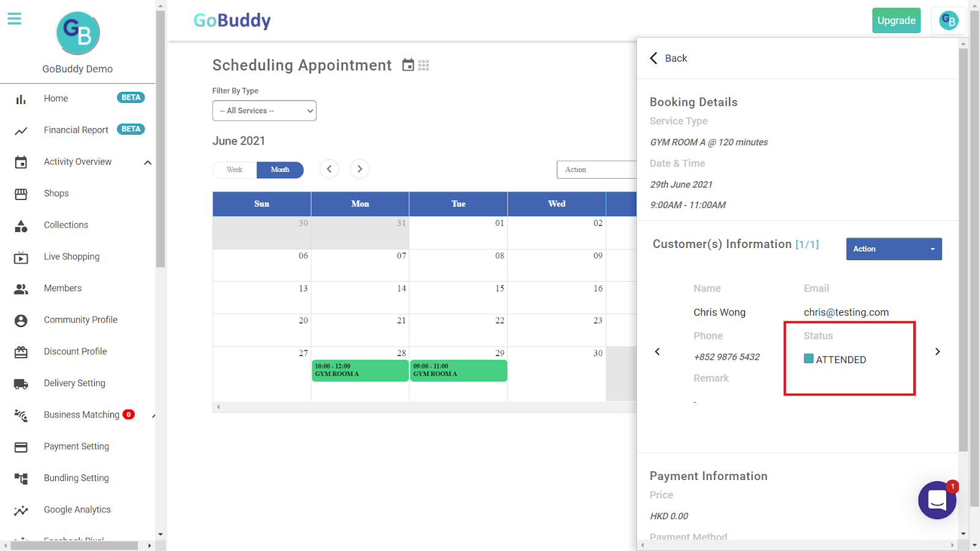Click customer email chris@testing.com
This screenshot has width=980, height=551.
click(846, 312)
